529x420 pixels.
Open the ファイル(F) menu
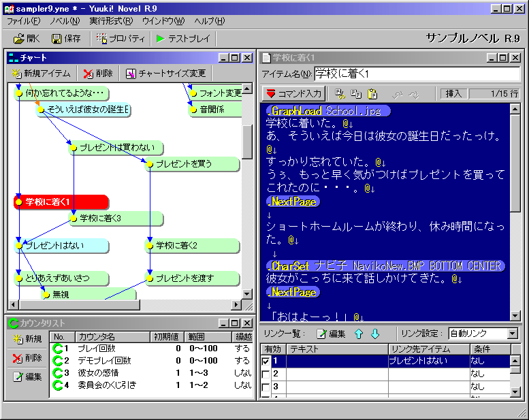tap(23, 21)
